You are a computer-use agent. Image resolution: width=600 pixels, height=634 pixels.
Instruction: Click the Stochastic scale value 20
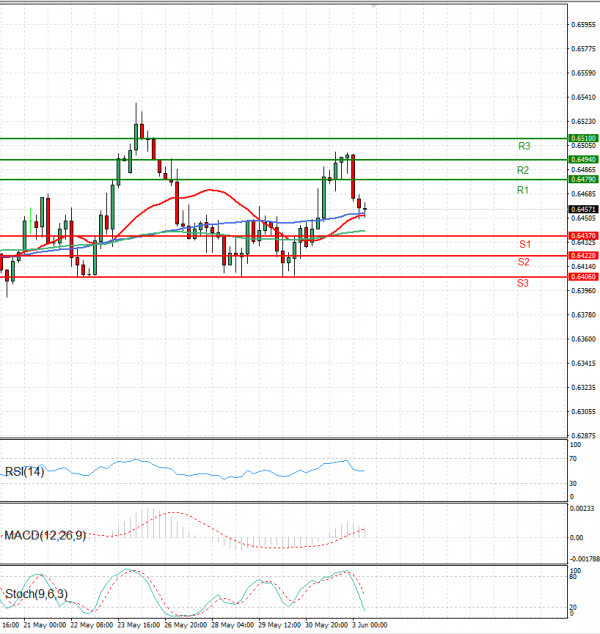coord(573,608)
